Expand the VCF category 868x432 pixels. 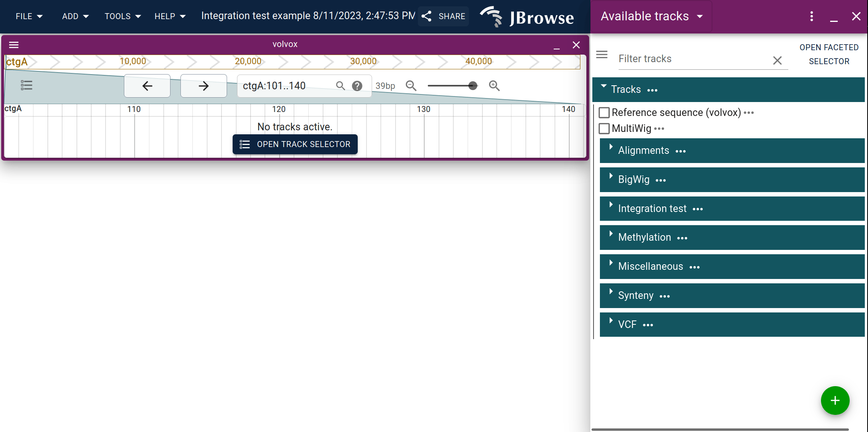(611, 321)
